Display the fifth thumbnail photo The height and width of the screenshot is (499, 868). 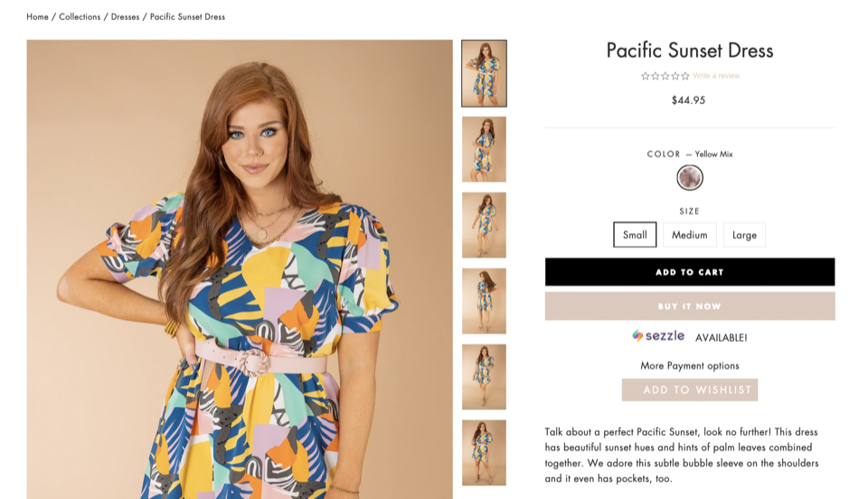484,377
